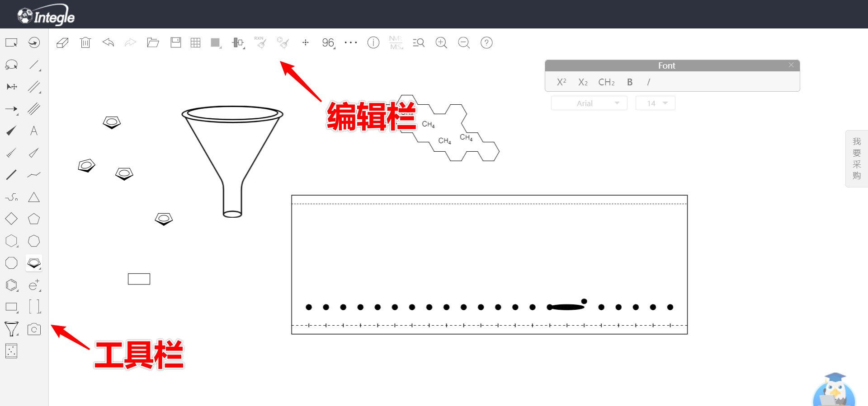Toggle bold B formatting
The image size is (868, 406).
630,82
